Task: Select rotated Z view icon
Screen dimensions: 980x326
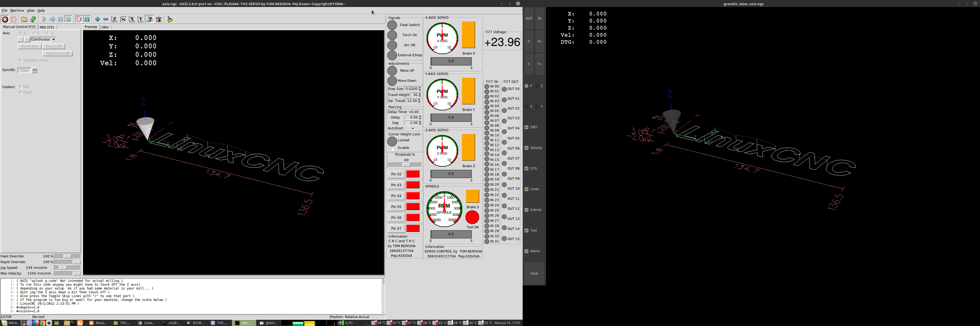Action: 123,19
